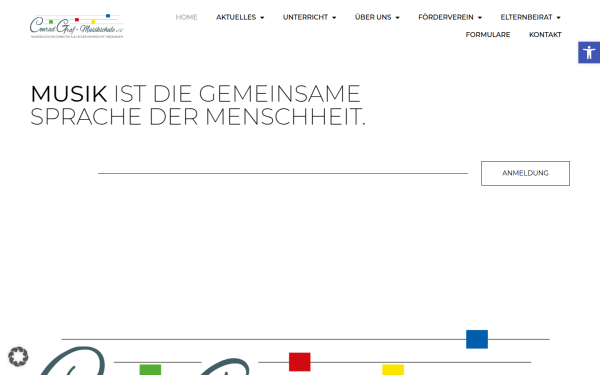This screenshot has height=375, width=600.
Task: Expand the Förderverein dropdown arrow
Action: (x=480, y=18)
